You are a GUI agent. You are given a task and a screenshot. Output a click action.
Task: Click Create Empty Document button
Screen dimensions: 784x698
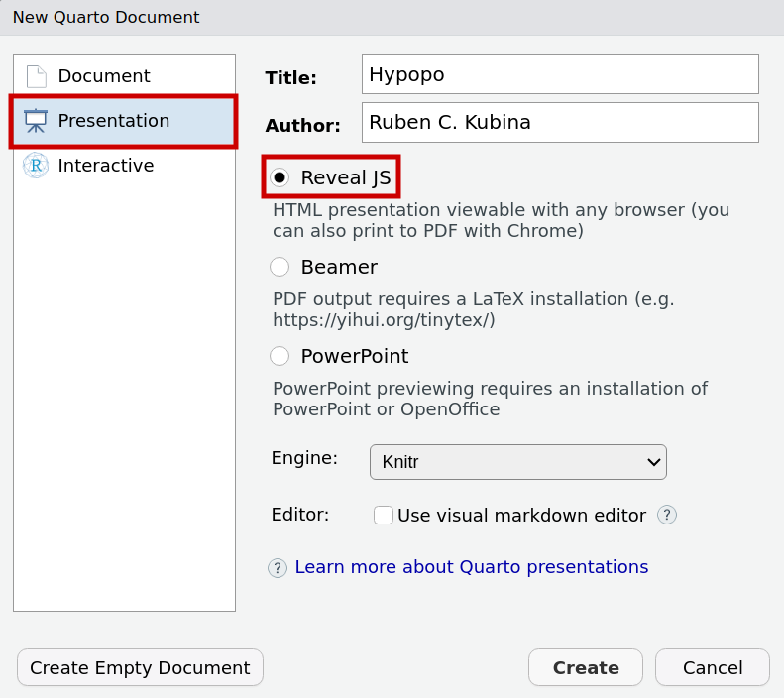coord(140,668)
